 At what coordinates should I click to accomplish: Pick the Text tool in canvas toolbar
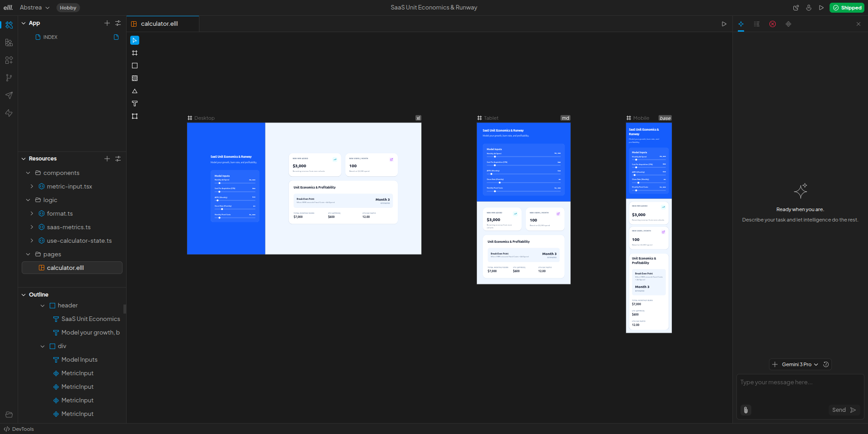coord(135,104)
